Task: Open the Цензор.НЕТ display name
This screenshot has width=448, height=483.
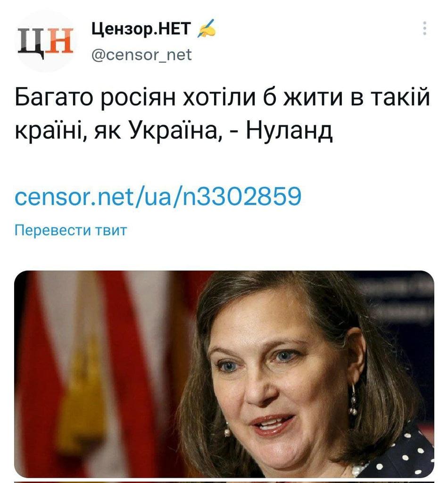Action: coord(141,29)
